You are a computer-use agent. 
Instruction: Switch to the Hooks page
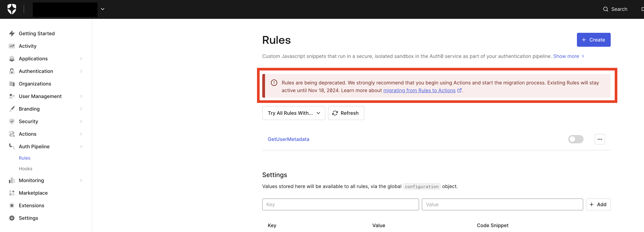coord(25,169)
